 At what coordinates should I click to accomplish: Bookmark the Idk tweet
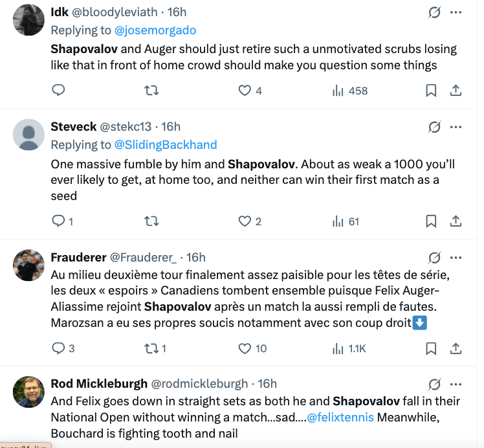[x=431, y=91]
